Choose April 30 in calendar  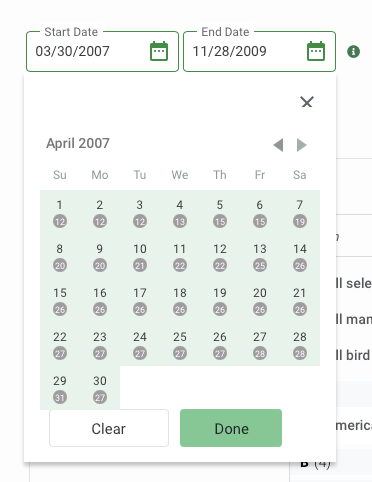[x=100, y=388]
